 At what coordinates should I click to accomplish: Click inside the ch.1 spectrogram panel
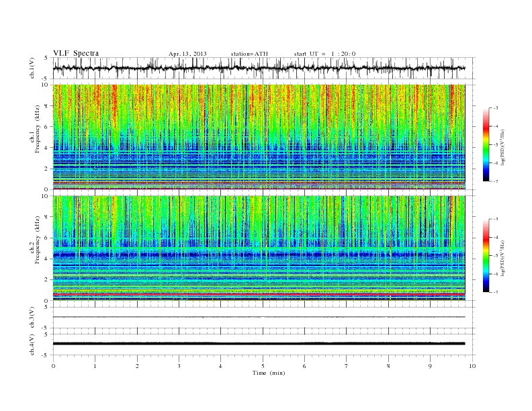[x=259, y=137]
